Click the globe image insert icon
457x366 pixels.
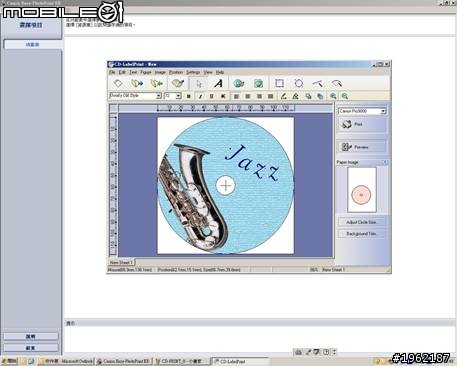point(239,83)
